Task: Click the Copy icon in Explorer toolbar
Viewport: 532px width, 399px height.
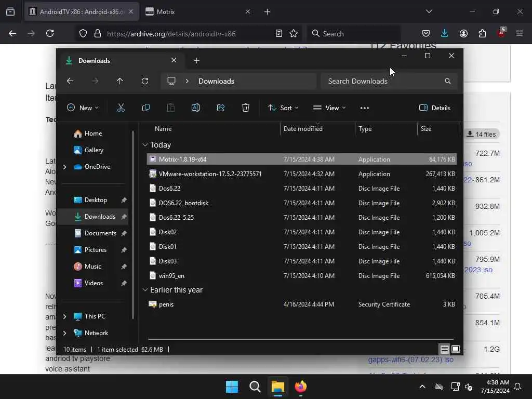Action: 146,108
